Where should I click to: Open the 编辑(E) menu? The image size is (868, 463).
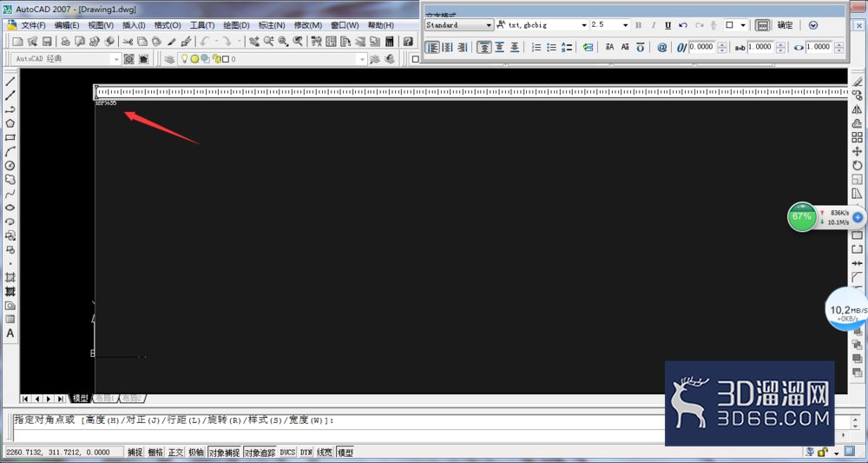tap(67, 25)
